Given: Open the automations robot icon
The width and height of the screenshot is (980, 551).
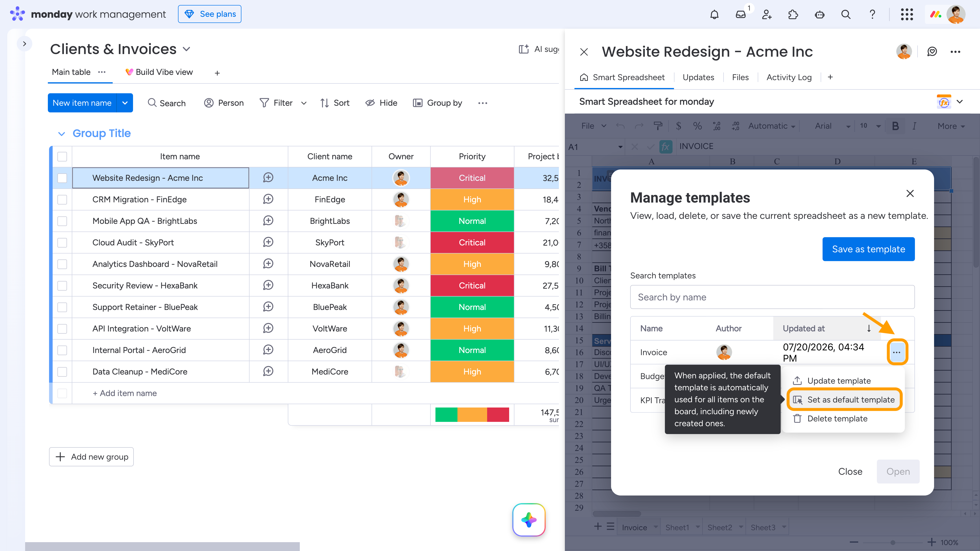Looking at the screenshot, I should [x=819, y=14].
